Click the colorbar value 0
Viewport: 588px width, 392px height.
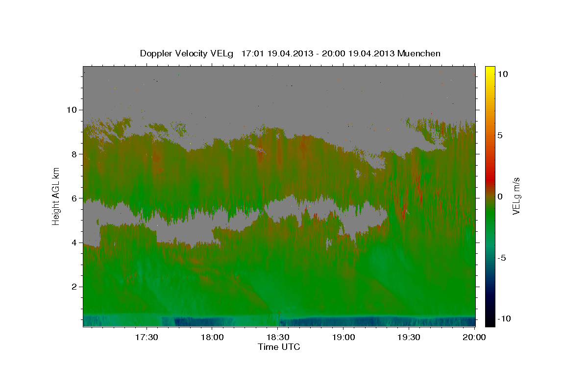coord(500,196)
